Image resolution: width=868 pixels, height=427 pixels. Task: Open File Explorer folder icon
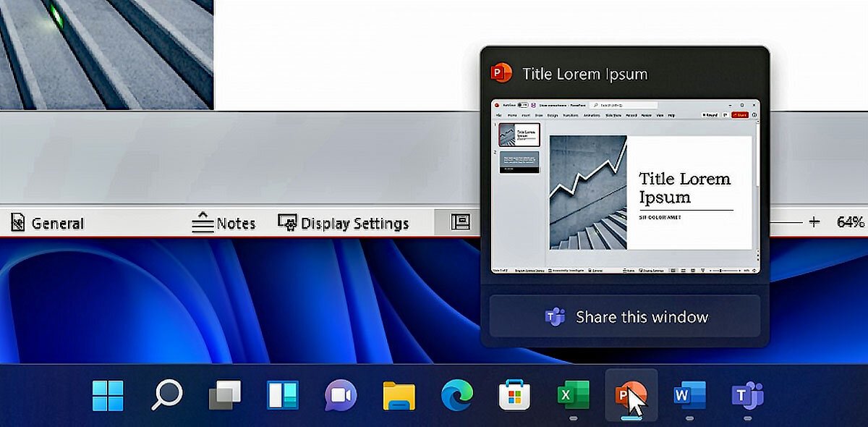coord(399,396)
